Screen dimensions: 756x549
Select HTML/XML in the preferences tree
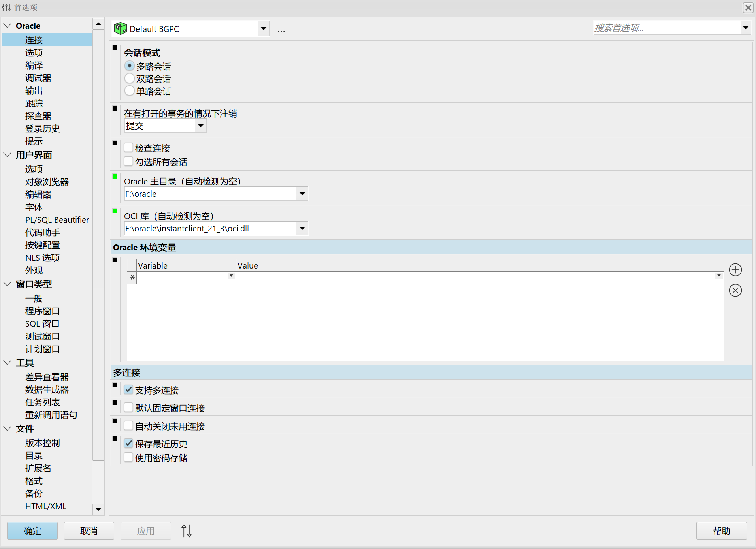tap(46, 506)
